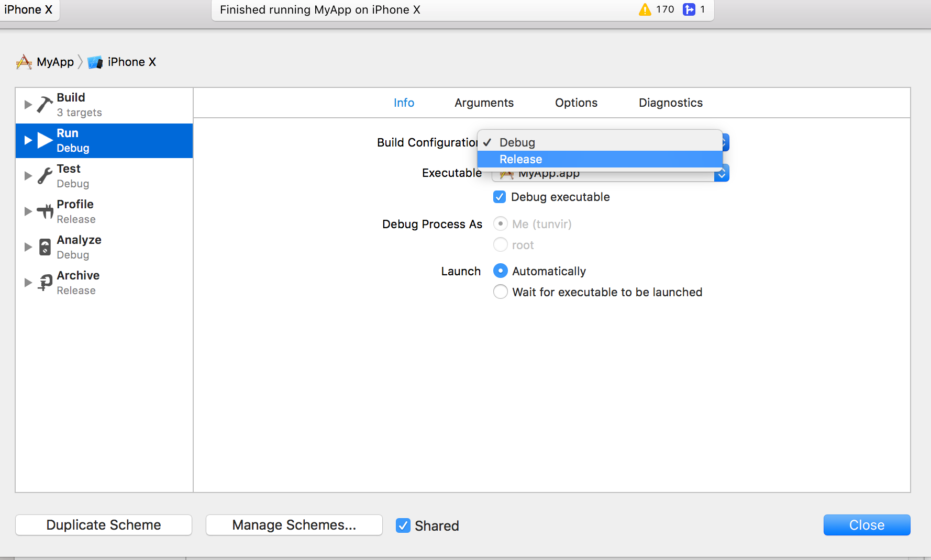Select Wait for executable to be launched

point(501,292)
